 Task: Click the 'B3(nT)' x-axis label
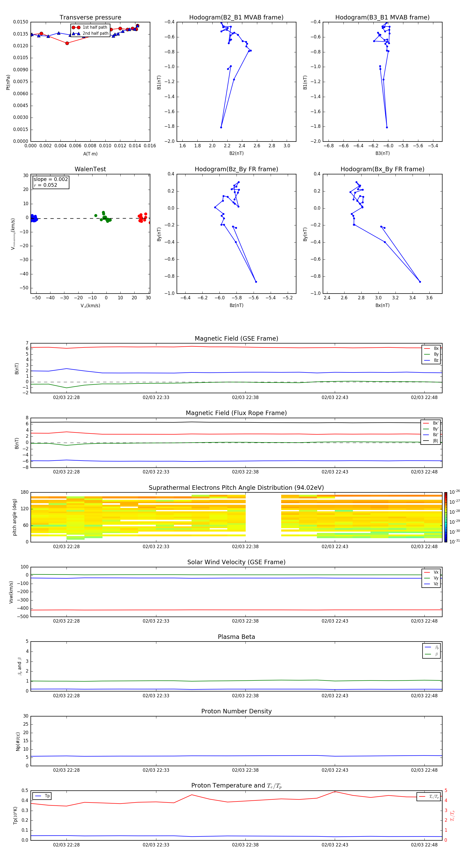coord(382,153)
